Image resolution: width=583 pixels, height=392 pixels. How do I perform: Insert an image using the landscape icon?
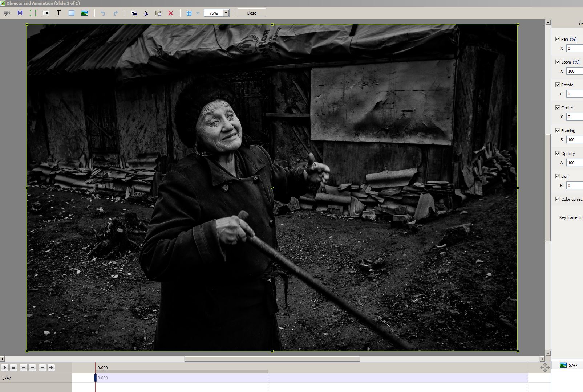click(85, 13)
